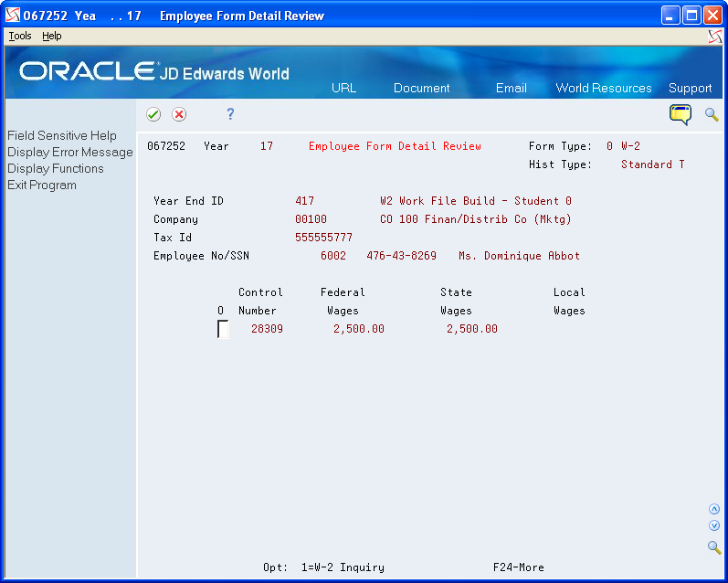Click the Year value 17
The height and width of the screenshot is (583, 728).
[267, 146]
